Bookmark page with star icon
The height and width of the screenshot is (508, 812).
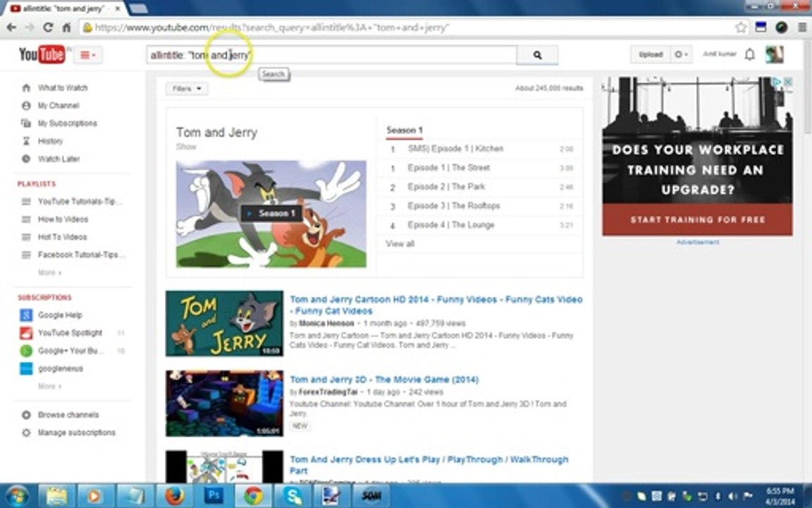pyautogui.click(x=741, y=28)
